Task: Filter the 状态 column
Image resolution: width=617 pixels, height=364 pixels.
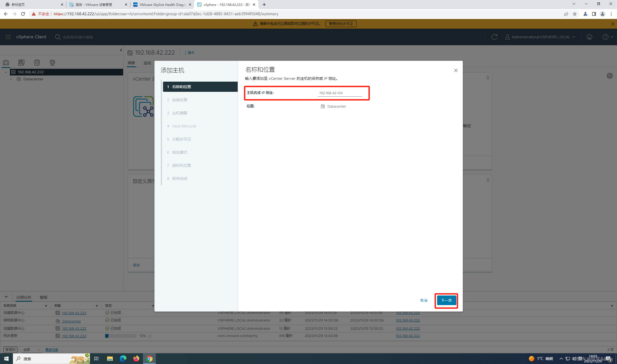Action: 153,306
